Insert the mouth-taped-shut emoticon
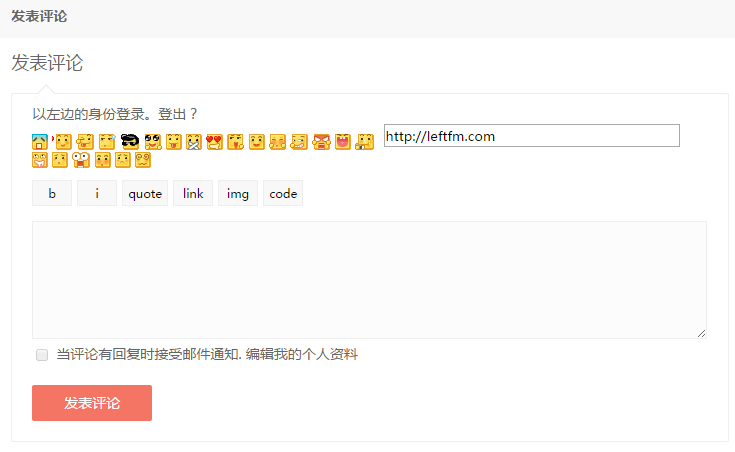This screenshot has width=735, height=452. [194, 142]
